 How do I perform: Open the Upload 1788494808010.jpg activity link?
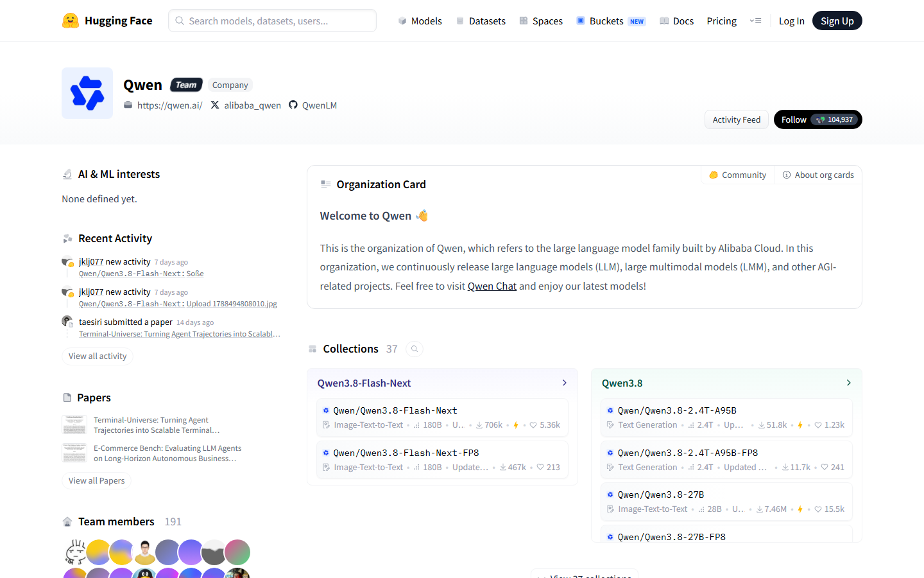(x=232, y=304)
